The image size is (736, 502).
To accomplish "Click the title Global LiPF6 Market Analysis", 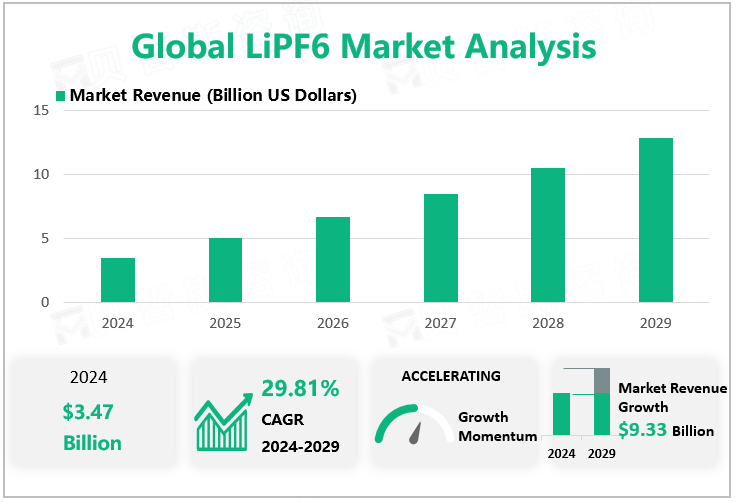I will pyautogui.click(x=364, y=46).
